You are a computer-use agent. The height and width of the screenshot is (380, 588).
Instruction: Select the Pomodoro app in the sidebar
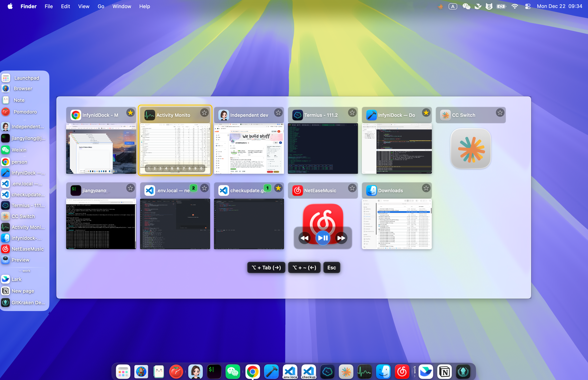(25, 112)
